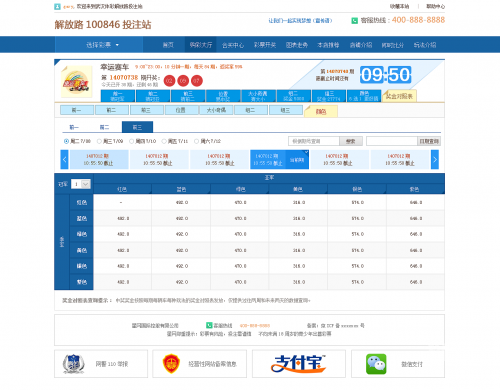Viewport: 500px width, 390px height.
Task: Click the Alipay 支付宝 logo
Action: click(298, 364)
